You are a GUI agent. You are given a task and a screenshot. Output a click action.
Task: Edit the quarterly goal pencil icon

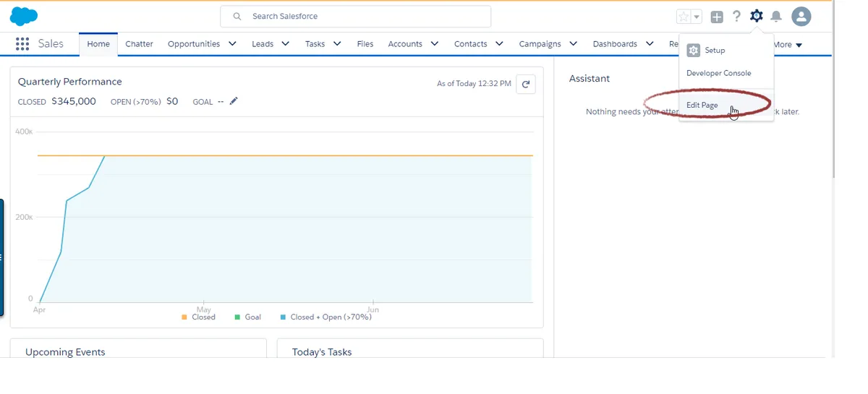[x=233, y=101]
